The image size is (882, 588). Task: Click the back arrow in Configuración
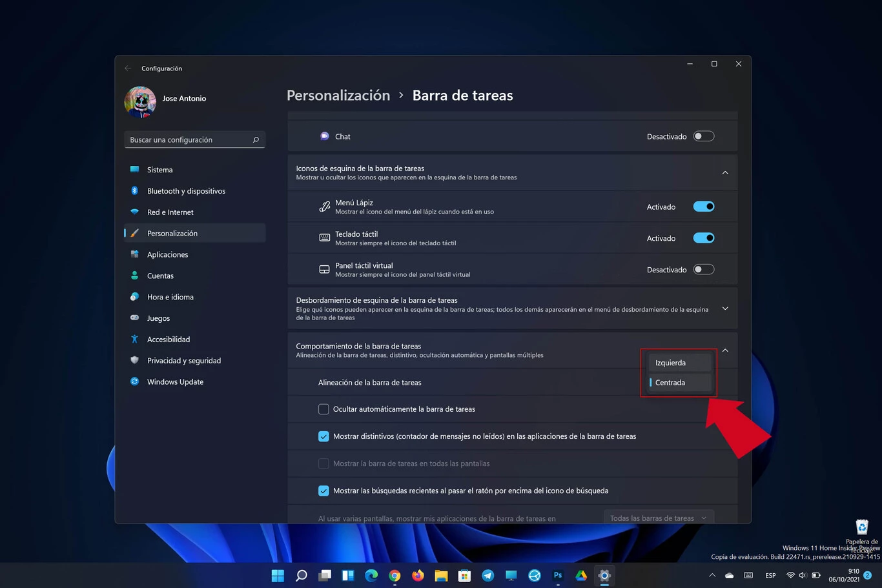tap(128, 68)
